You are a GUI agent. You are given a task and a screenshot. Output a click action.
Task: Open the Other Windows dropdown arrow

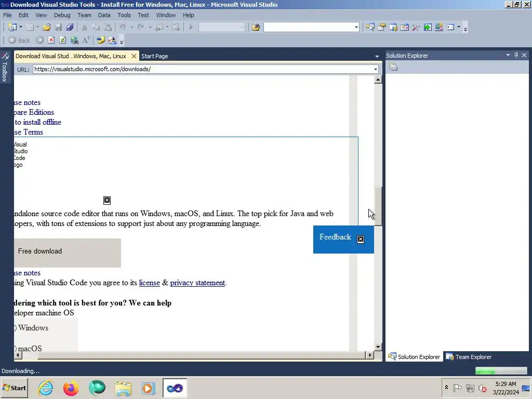(459, 27)
